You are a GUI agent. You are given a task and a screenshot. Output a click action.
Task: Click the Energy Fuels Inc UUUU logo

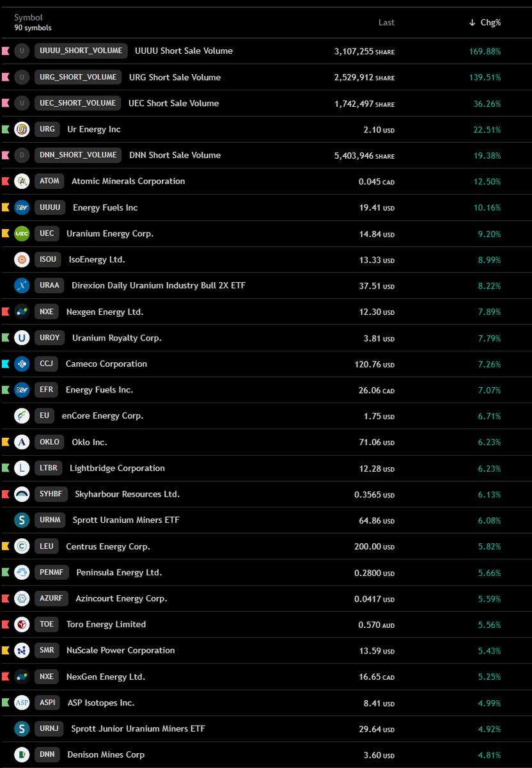(x=22, y=207)
